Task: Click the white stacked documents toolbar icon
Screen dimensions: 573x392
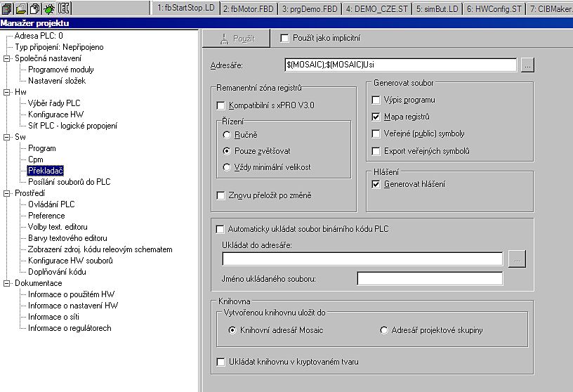Action: (x=34, y=8)
